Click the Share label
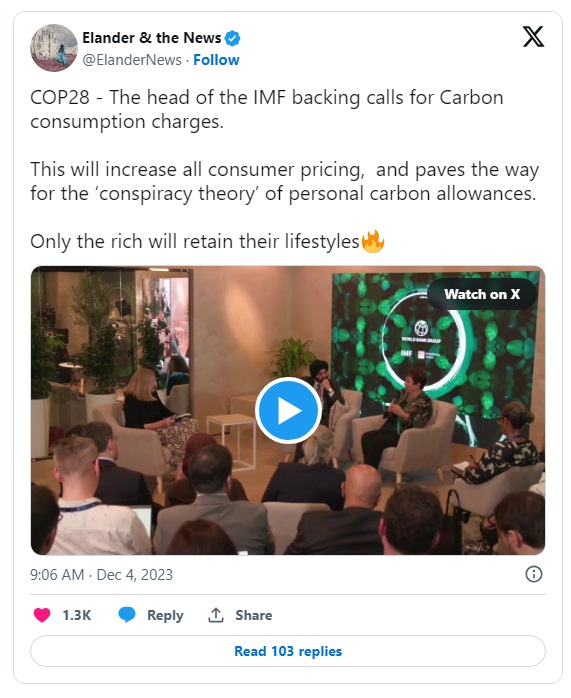 (x=254, y=615)
